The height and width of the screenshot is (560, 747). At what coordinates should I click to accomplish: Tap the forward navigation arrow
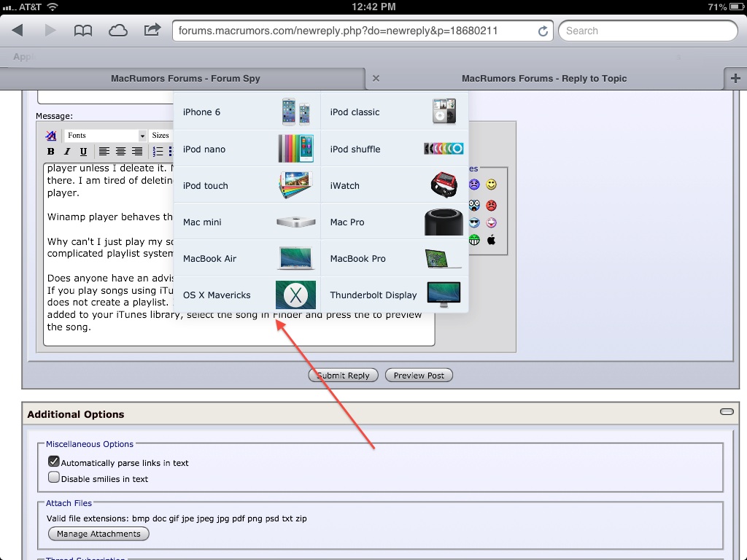[x=50, y=31]
